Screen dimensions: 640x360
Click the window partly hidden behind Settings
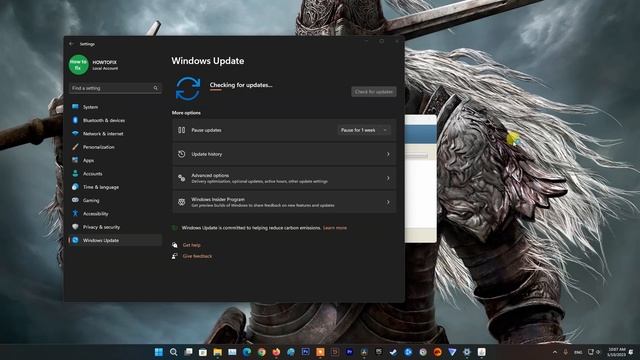[x=420, y=179]
